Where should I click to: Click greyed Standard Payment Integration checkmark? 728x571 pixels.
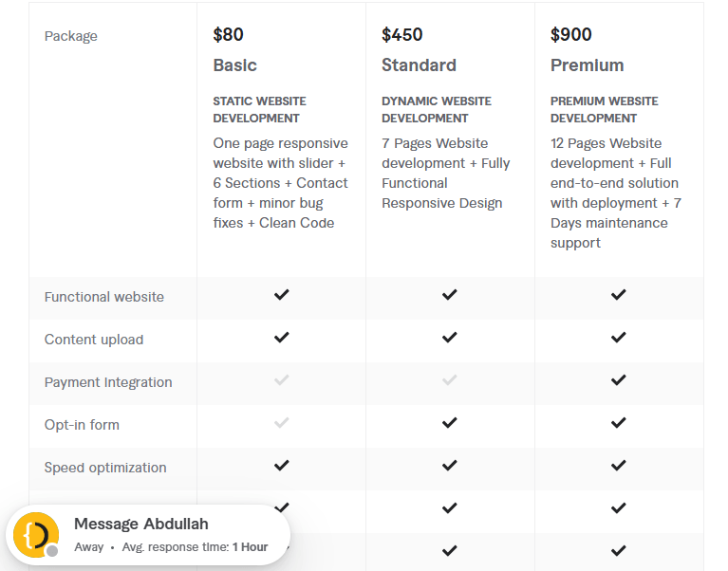click(450, 380)
